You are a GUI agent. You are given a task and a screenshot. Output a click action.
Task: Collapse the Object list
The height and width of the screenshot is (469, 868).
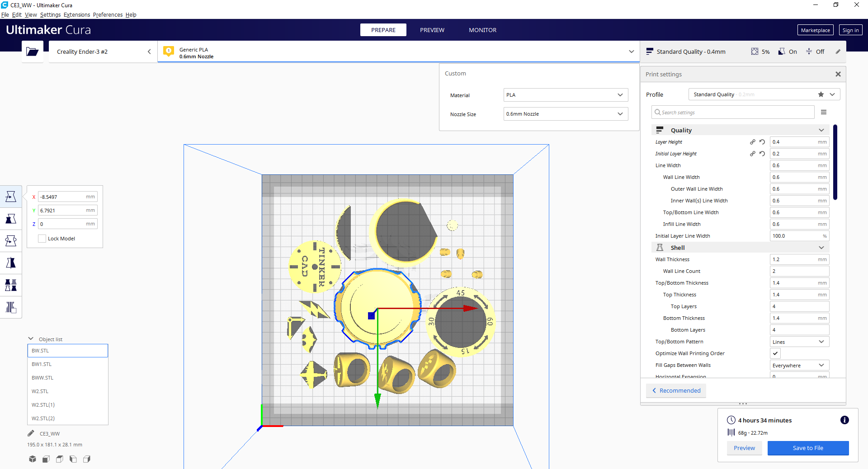tap(31, 339)
